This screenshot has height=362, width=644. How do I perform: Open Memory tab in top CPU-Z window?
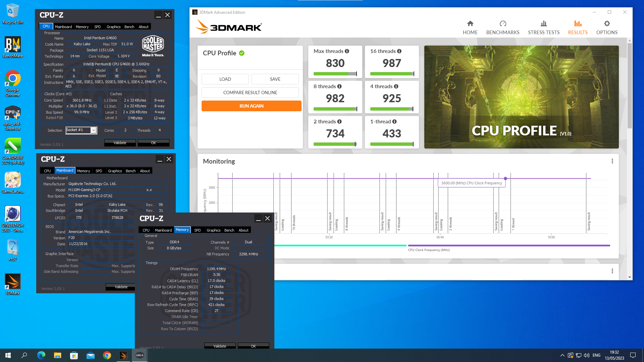click(x=82, y=27)
